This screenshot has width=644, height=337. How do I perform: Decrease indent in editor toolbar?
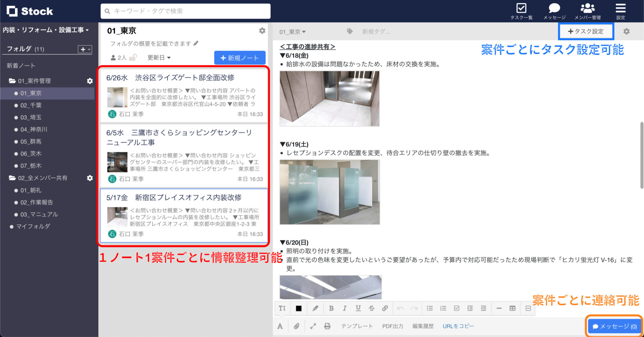pyautogui.click(x=483, y=308)
